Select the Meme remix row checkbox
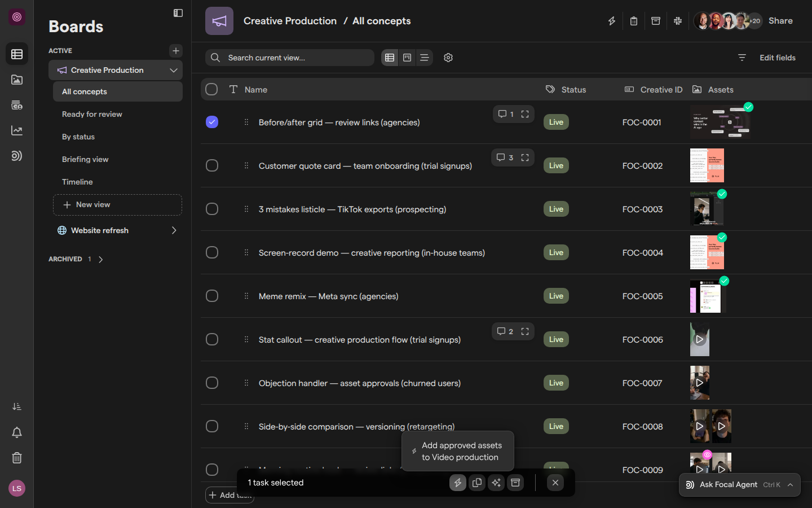The width and height of the screenshot is (812, 508). pos(212,296)
